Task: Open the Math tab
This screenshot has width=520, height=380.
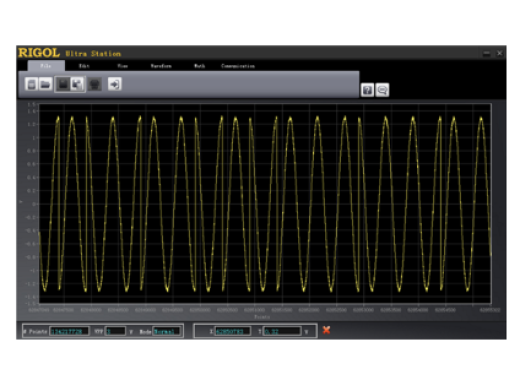Action: click(199, 66)
